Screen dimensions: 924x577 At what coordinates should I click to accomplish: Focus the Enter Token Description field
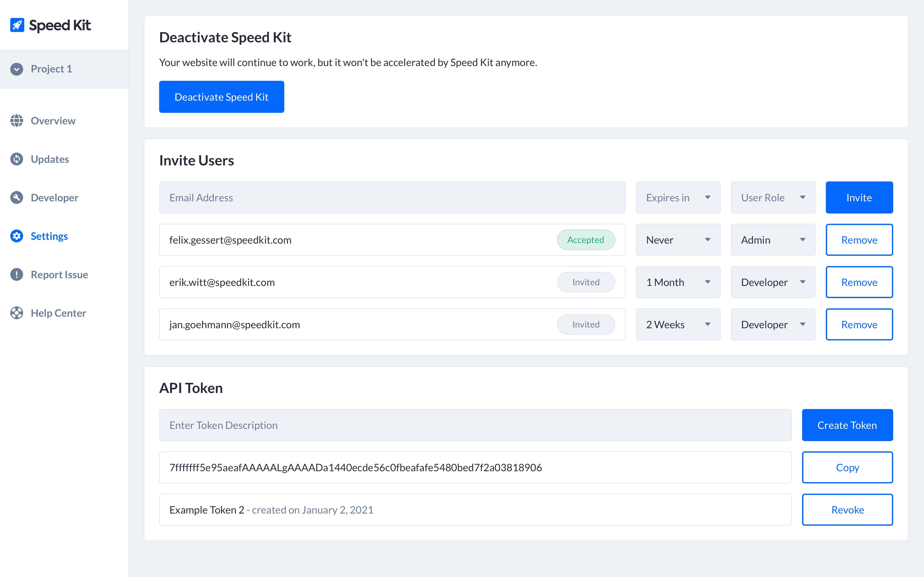point(475,425)
